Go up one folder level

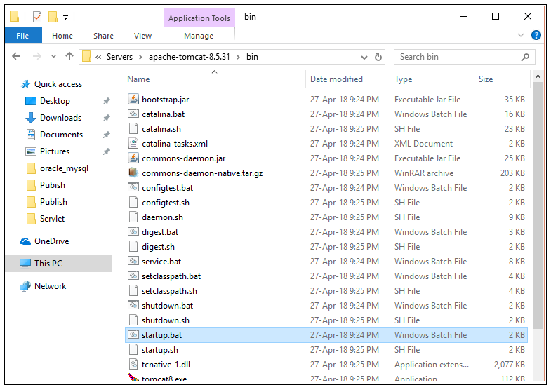69,57
